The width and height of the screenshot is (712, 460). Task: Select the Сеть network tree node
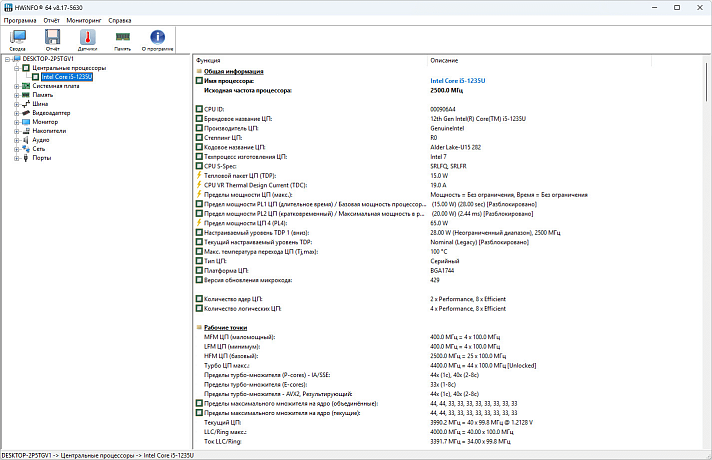click(39, 148)
